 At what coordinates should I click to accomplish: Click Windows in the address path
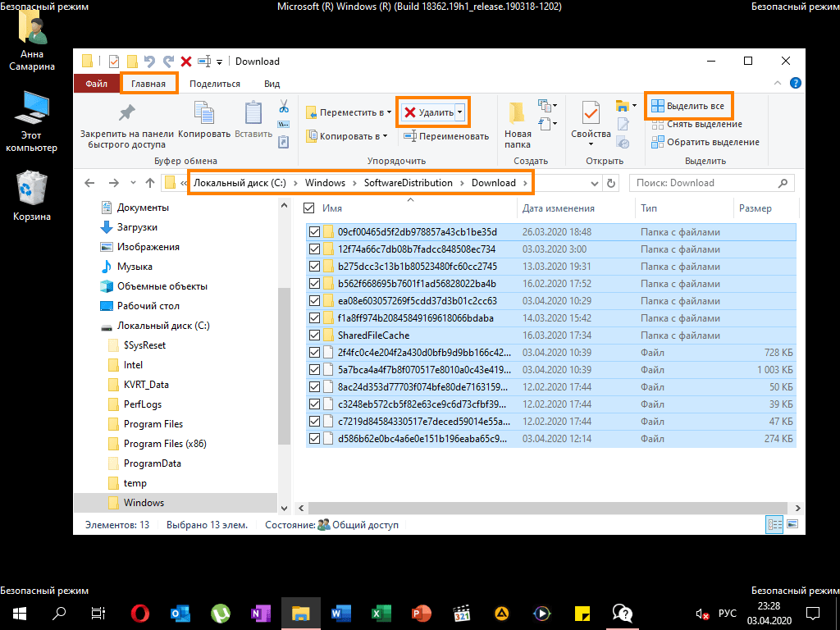pos(325,183)
